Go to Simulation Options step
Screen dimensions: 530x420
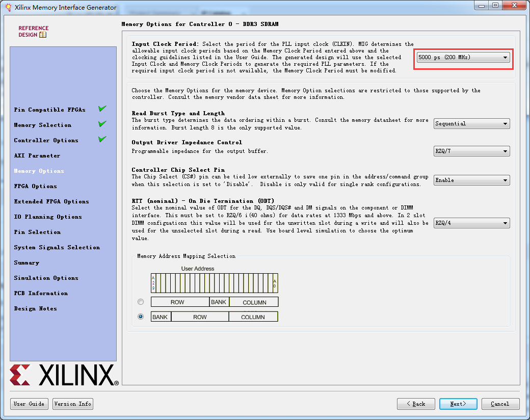point(46,278)
